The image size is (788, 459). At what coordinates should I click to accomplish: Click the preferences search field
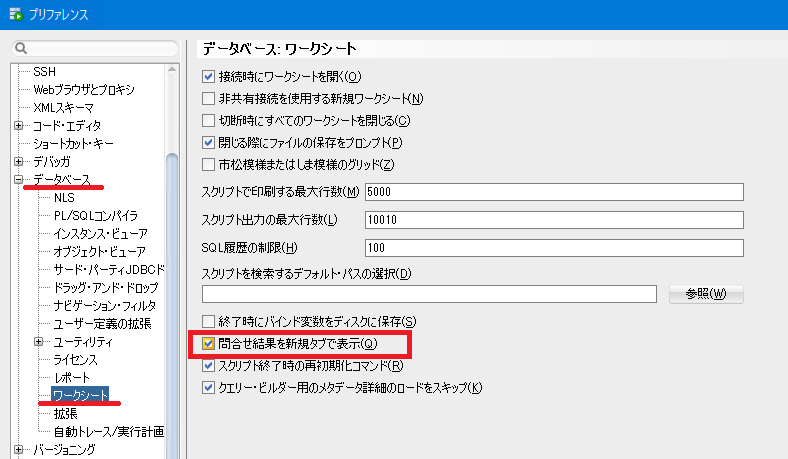coord(95,48)
